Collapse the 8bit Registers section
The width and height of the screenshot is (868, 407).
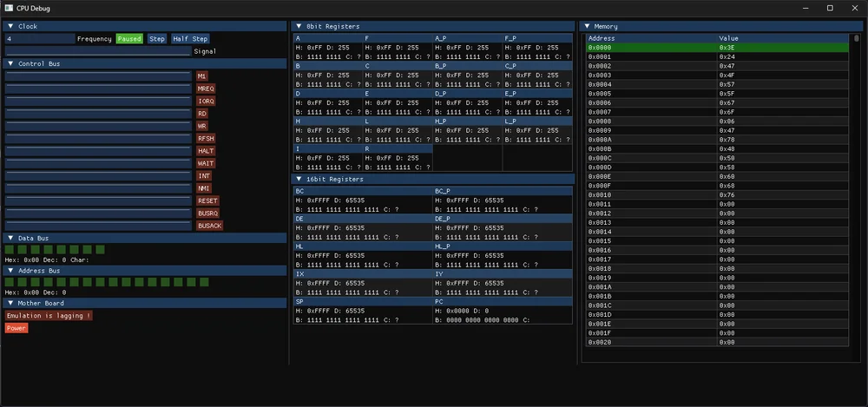tap(299, 26)
